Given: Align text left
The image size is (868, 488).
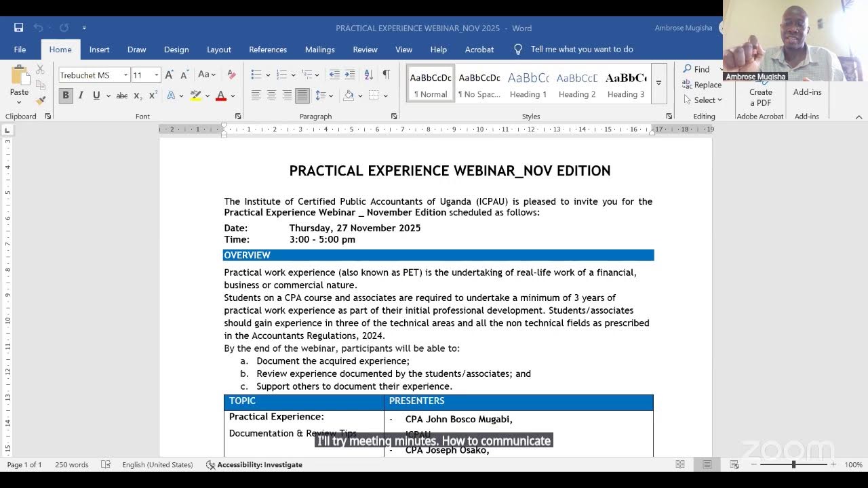Looking at the screenshot, I should click(x=256, y=96).
